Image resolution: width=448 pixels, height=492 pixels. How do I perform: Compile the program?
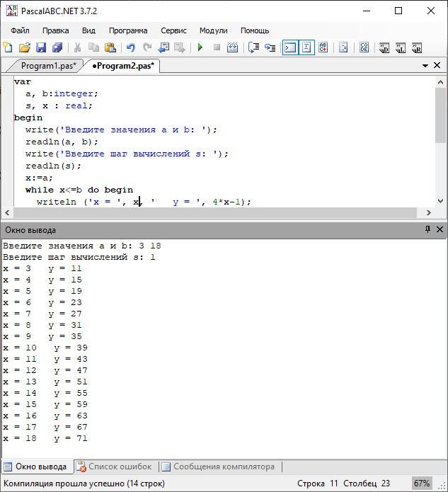232,47
